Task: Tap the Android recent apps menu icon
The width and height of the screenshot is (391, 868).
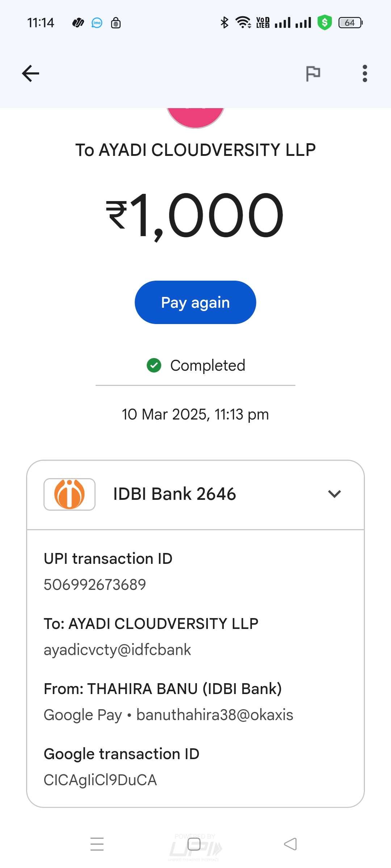Action: click(97, 844)
